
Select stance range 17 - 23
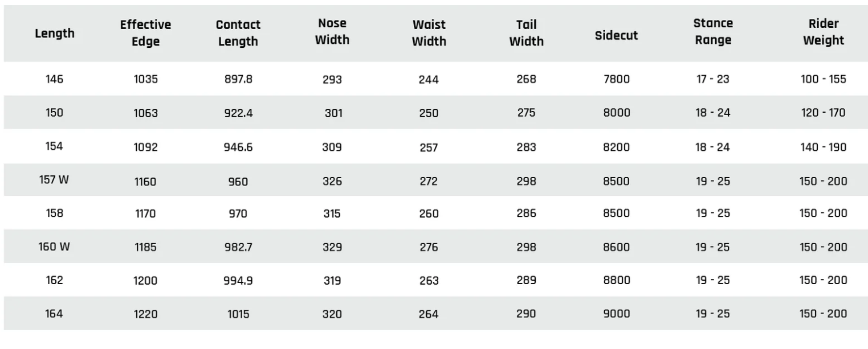[713, 79]
